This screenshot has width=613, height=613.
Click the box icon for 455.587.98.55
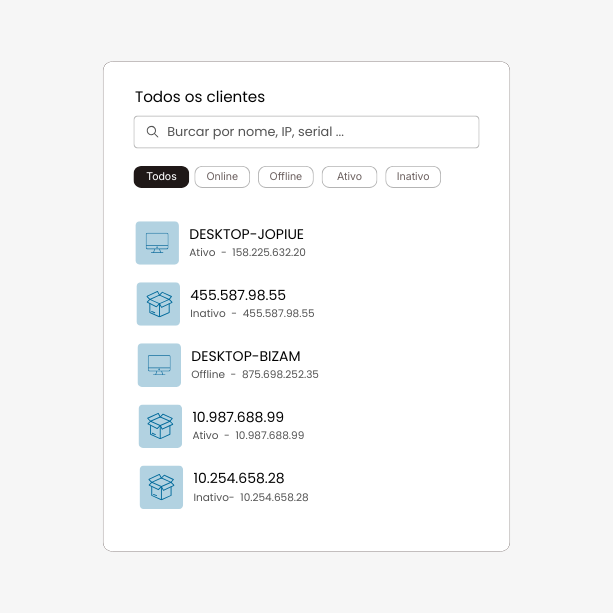point(158,304)
